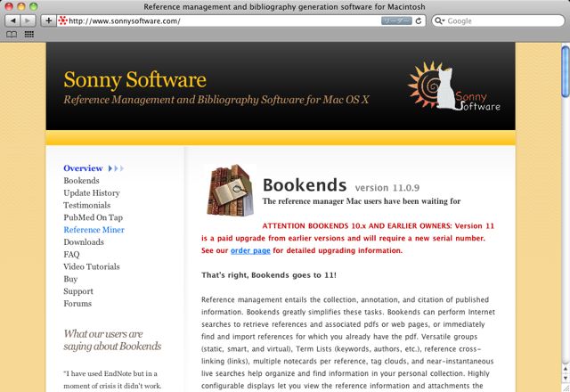Click the Sonny Software cat logo
This screenshot has height=392, width=570.
453,86
